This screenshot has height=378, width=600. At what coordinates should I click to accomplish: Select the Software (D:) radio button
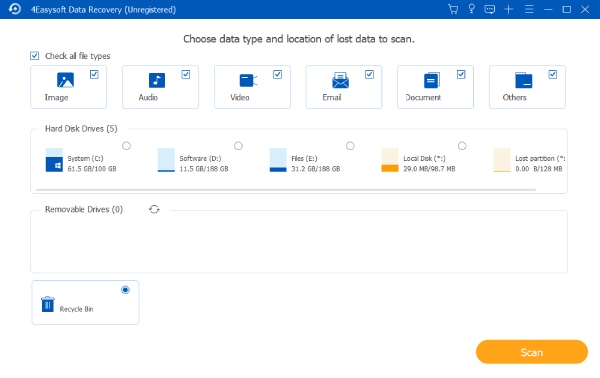point(238,146)
